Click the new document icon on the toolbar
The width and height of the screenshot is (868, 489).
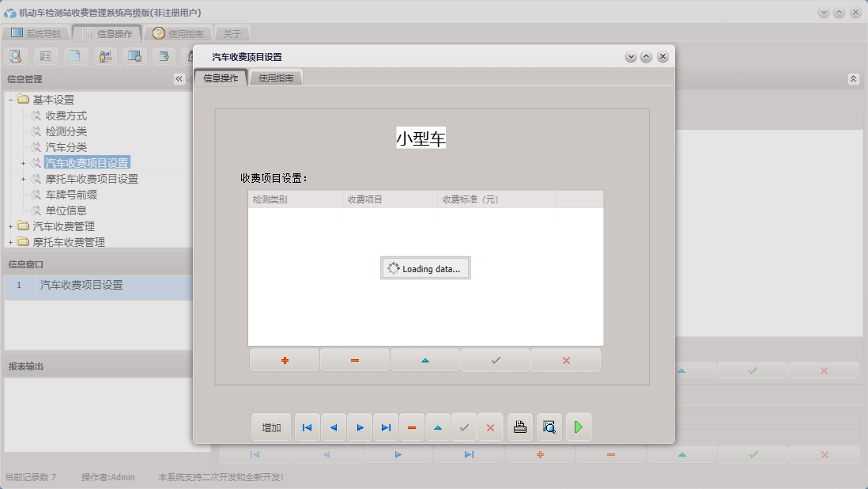point(74,55)
